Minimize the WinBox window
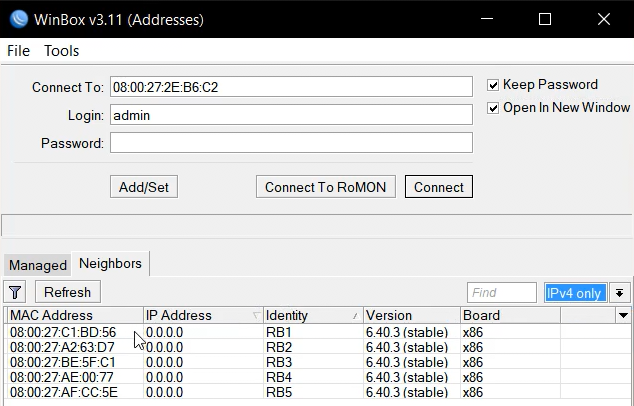This screenshot has width=634, height=406. pos(487,19)
